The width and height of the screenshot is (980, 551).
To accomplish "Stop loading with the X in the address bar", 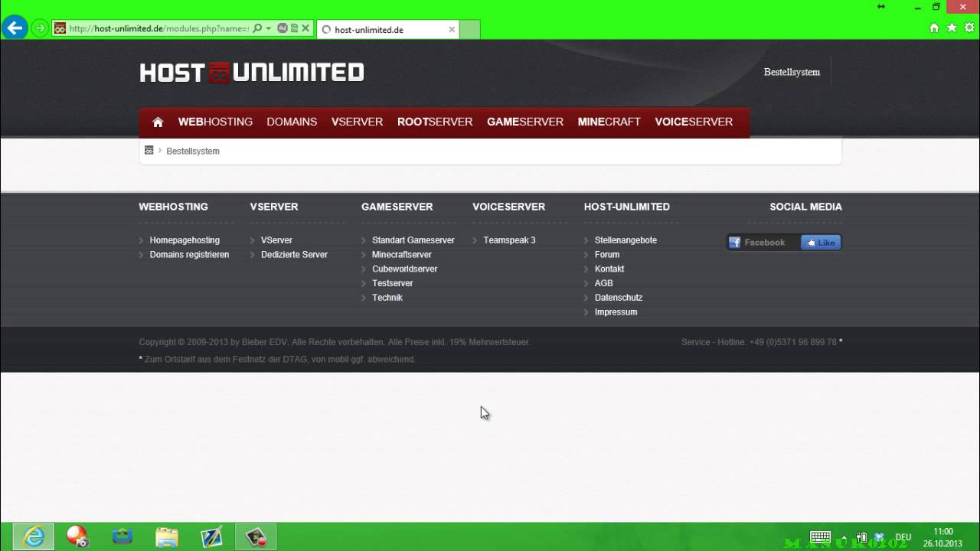I will tap(305, 28).
